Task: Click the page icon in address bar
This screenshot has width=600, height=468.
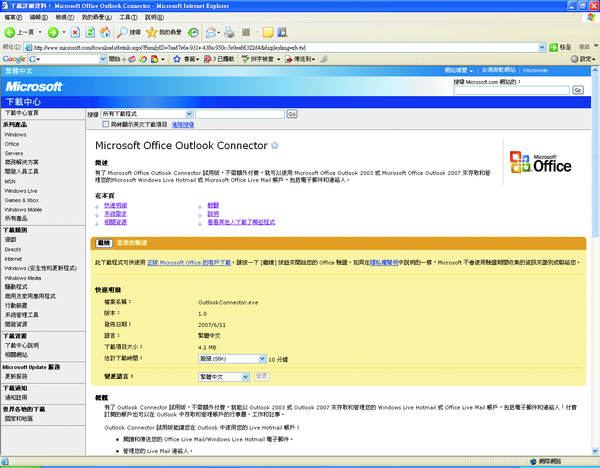Action: 28,47
